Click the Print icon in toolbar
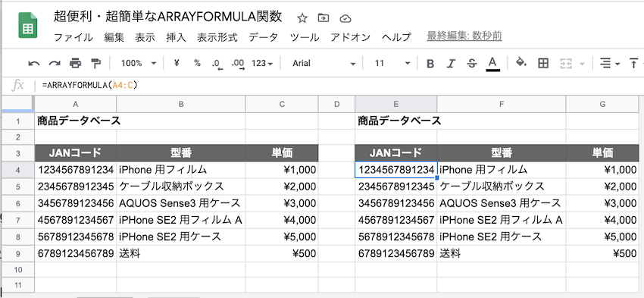644x298 pixels. coord(75,63)
